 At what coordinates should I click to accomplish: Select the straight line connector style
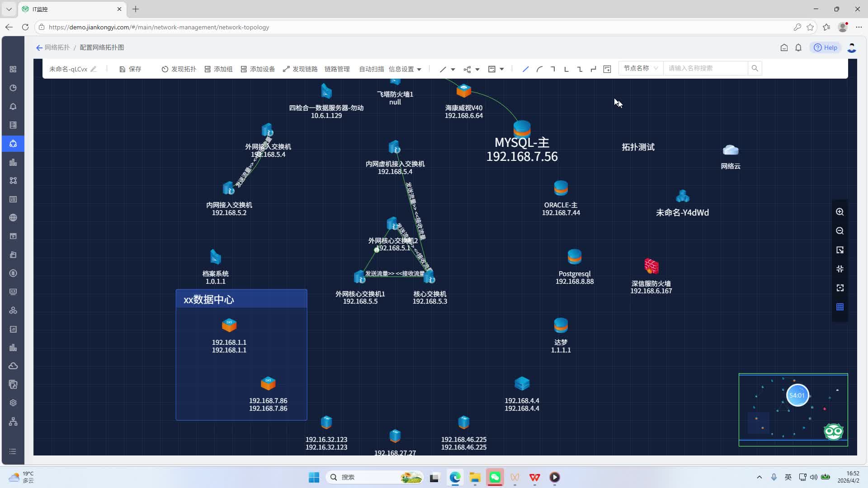click(x=525, y=69)
